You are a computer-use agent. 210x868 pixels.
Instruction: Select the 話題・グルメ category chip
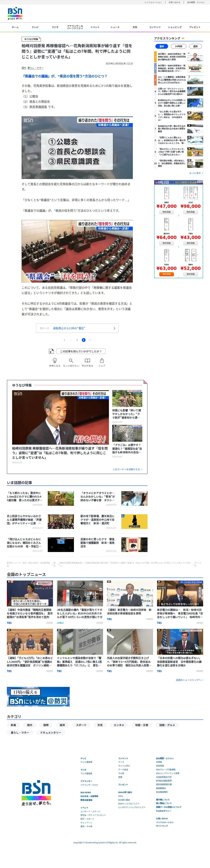[x=167, y=725]
